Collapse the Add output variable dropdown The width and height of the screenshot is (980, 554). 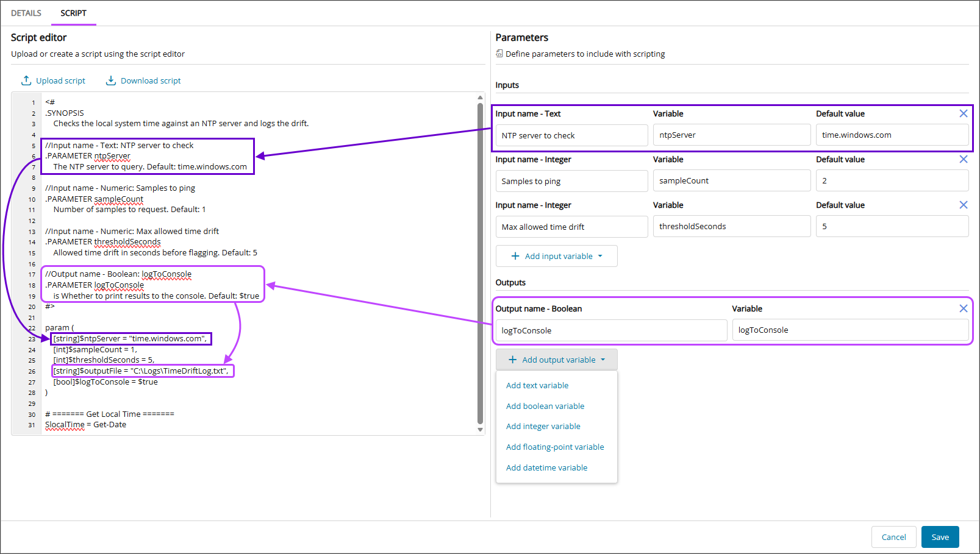(x=603, y=360)
